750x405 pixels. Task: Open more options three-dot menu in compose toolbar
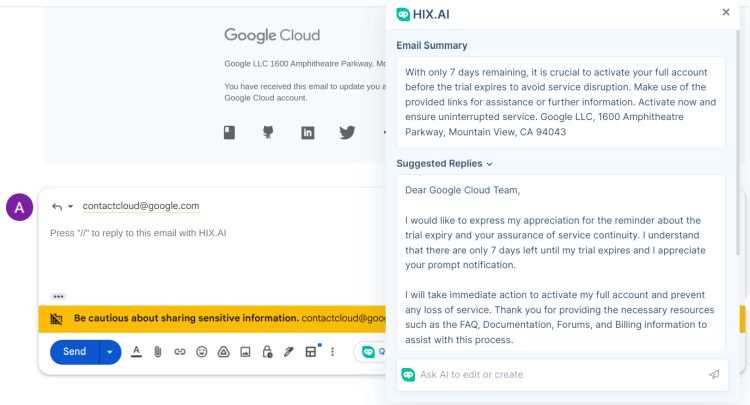pyautogui.click(x=332, y=352)
